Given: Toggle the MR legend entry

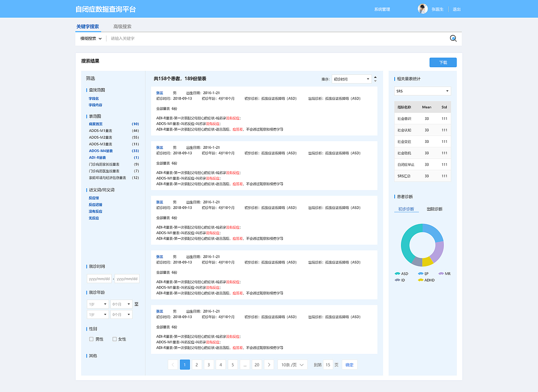Looking at the screenshot, I should pyautogui.click(x=444, y=274).
